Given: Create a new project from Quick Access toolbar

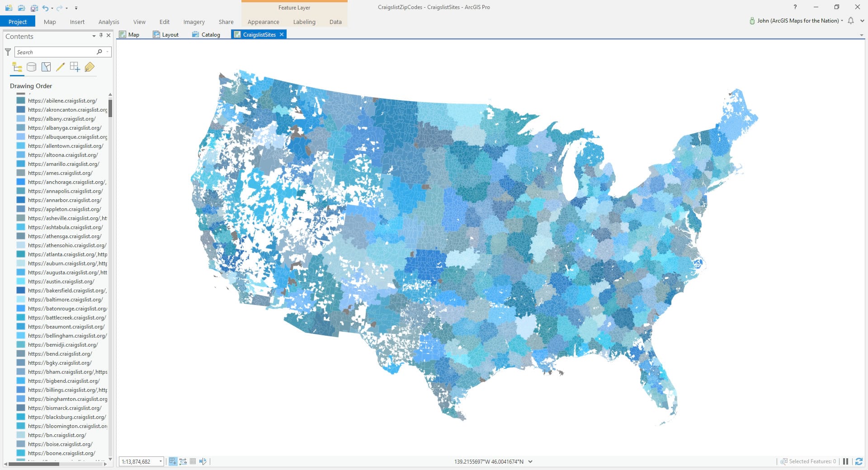Looking at the screenshot, I should [x=9, y=8].
